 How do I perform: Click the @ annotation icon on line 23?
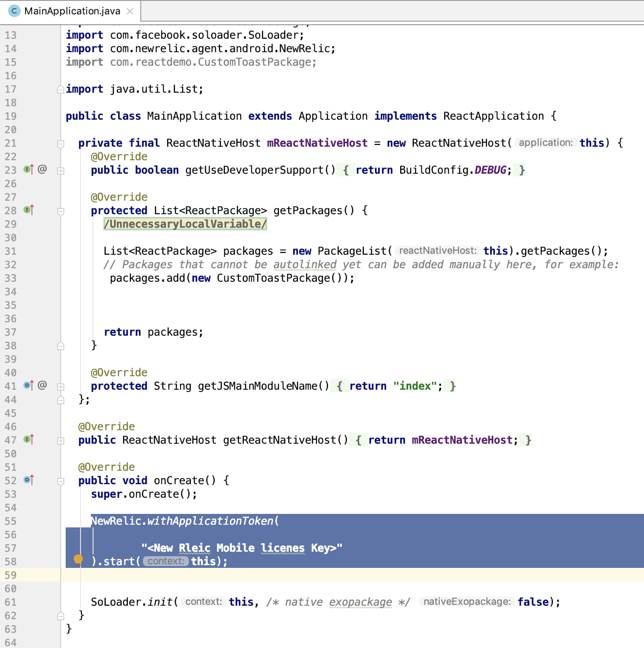pyautogui.click(x=42, y=169)
